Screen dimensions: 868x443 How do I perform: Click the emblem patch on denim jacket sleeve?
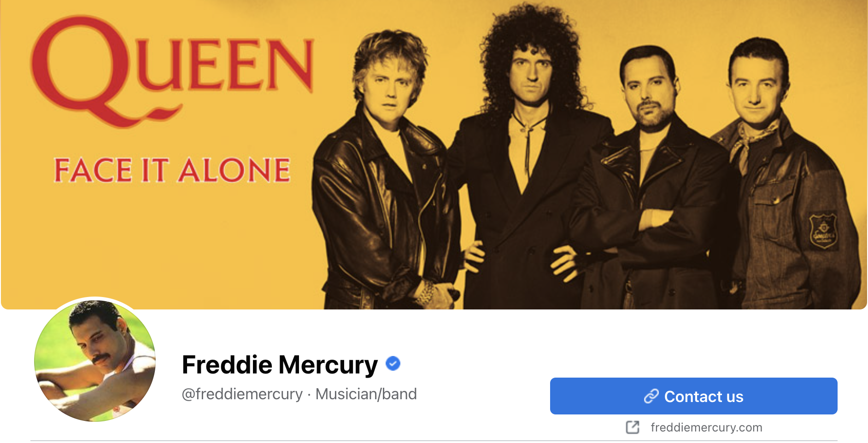[823, 230]
